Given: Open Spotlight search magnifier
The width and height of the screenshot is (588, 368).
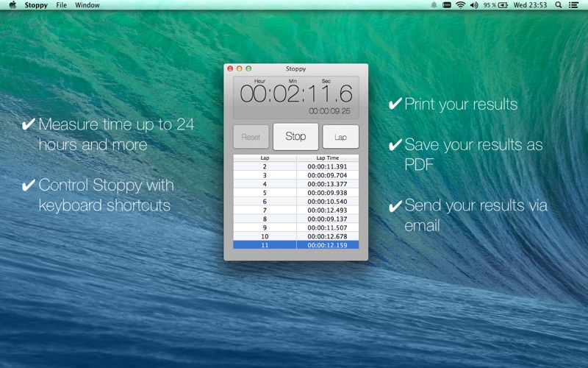Looking at the screenshot, I should (x=559, y=5).
